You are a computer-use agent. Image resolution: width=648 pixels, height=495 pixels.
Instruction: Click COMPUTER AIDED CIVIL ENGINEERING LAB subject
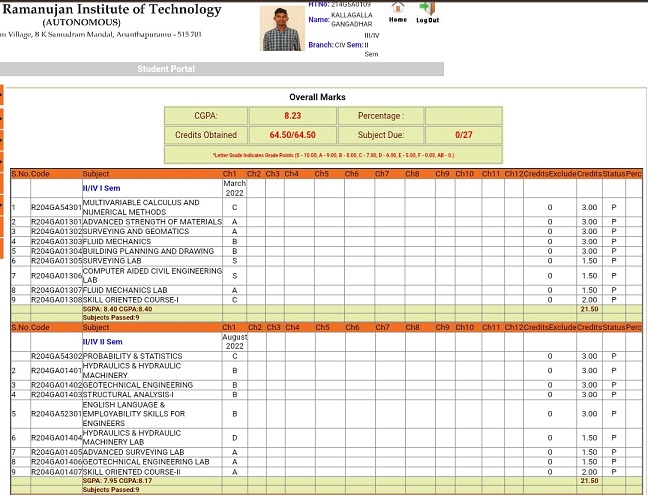(x=152, y=276)
